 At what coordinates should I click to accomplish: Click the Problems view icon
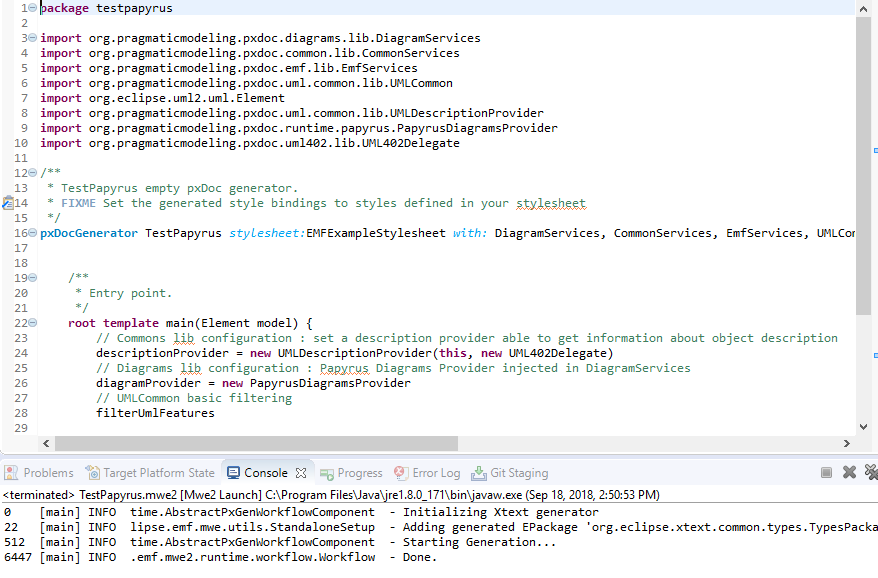point(12,473)
